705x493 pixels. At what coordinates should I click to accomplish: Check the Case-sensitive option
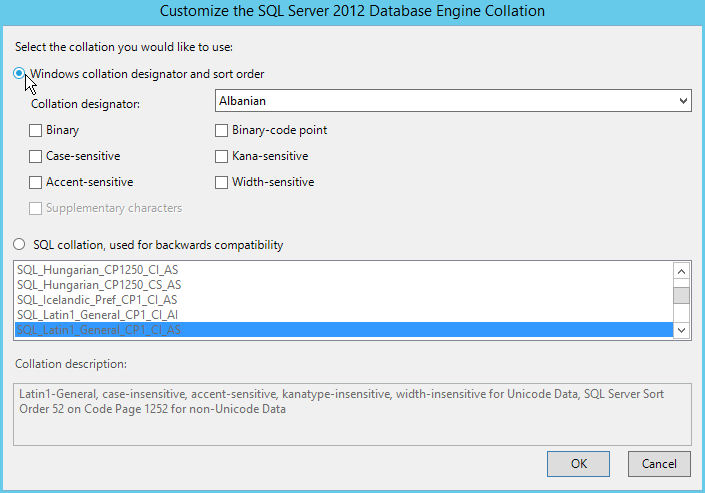coord(36,156)
